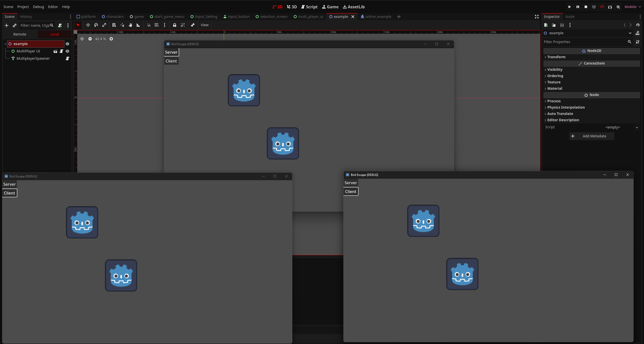Click the add new node plus icon
This screenshot has height=344, width=644.
7,25
